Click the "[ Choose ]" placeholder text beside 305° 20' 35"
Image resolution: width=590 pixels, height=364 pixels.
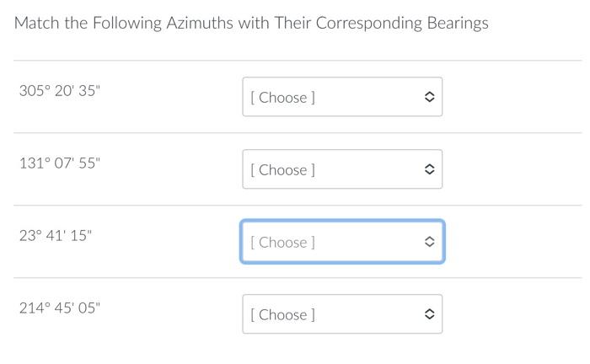tap(282, 98)
